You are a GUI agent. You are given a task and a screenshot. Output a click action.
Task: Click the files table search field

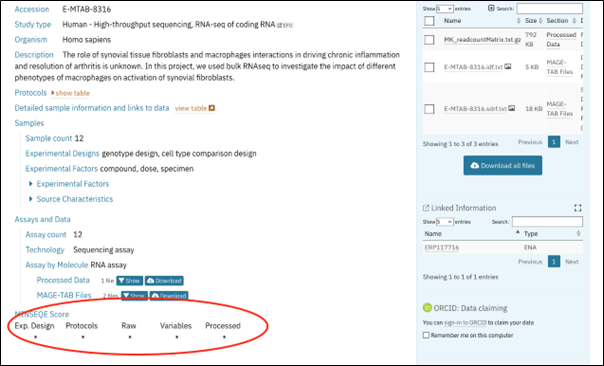coord(549,8)
